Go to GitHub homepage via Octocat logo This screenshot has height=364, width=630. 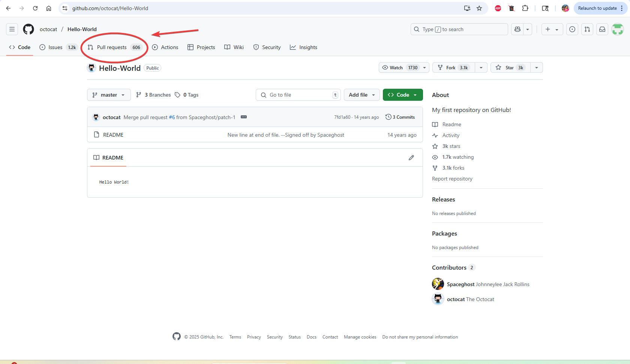click(x=28, y=29)
